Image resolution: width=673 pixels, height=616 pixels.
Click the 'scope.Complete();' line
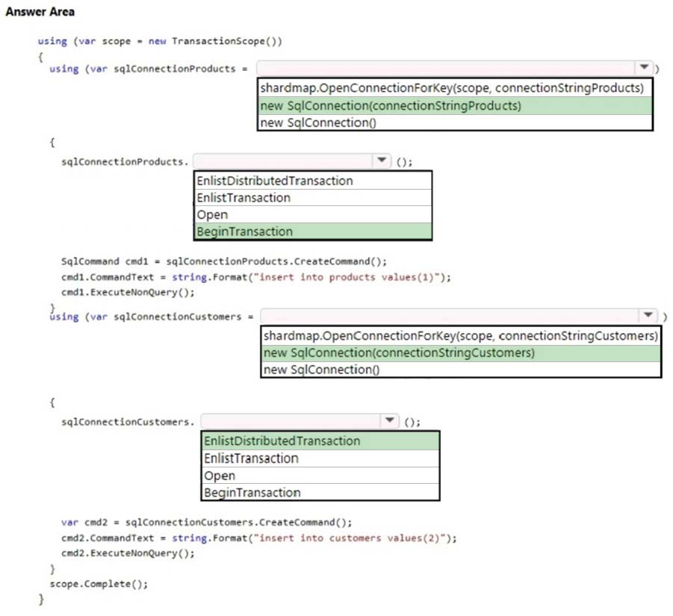(x=99, y=584)
